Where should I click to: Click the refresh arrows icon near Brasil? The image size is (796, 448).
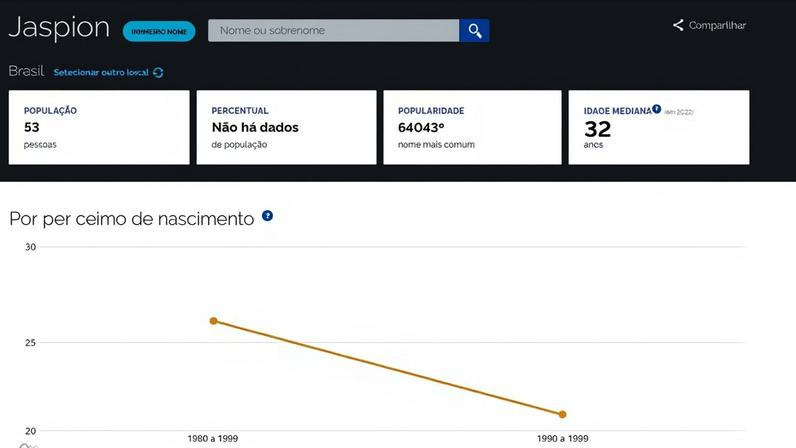(158, 73)
